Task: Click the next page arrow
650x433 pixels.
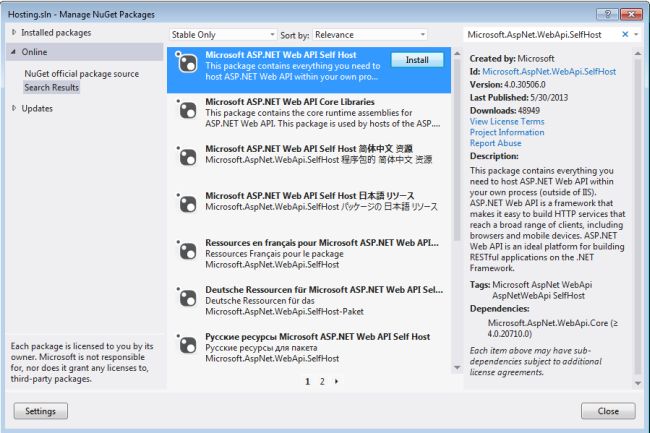Action: click(x=336, y=381)
